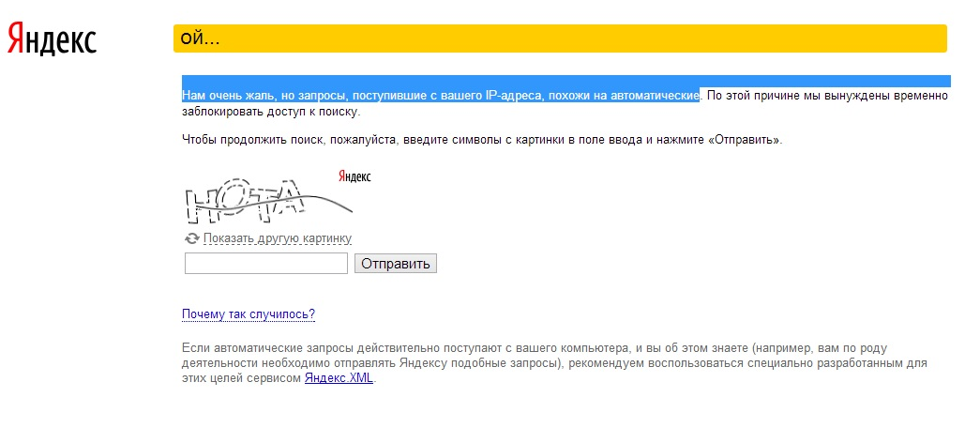The image size is (980, 428).
Task: Click the line «заблокировать доступ к поиску.»
Action: click(x=271, y=113)
